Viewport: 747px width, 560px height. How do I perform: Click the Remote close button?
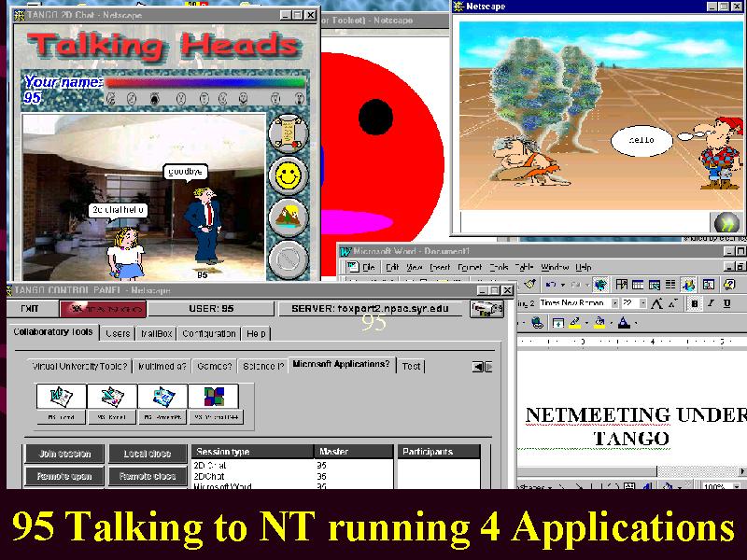(x=148, y=476)
